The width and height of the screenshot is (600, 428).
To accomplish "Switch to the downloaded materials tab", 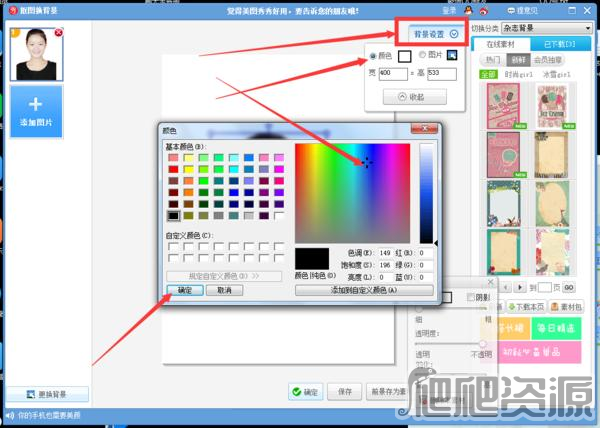I will click(x=561, y=45).
